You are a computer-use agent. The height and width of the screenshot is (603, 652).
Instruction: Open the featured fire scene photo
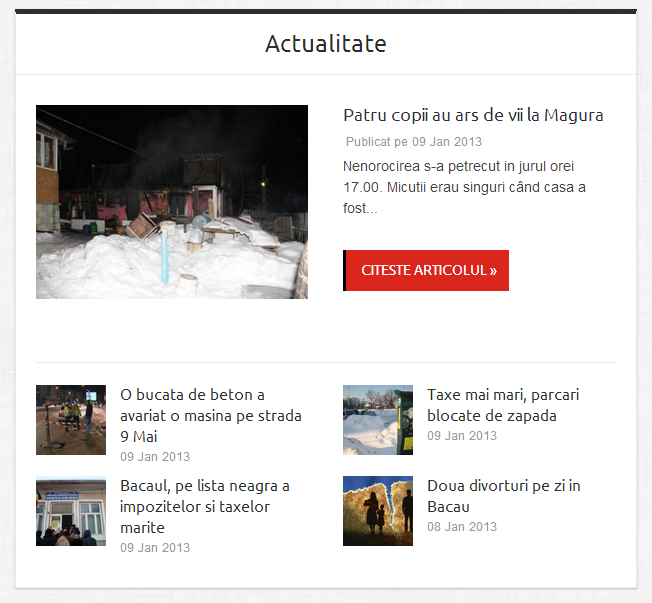pos(171,201)
